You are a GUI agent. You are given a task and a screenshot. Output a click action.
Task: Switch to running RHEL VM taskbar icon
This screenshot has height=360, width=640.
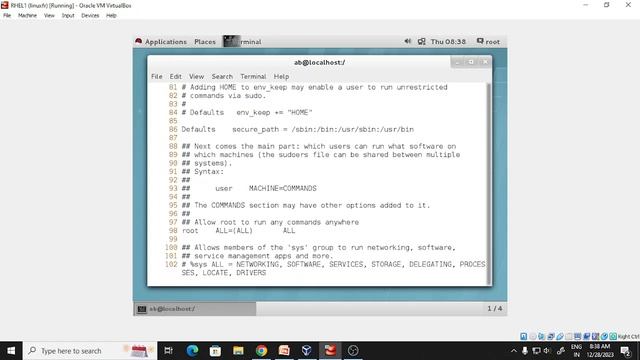tap(330, 351)
